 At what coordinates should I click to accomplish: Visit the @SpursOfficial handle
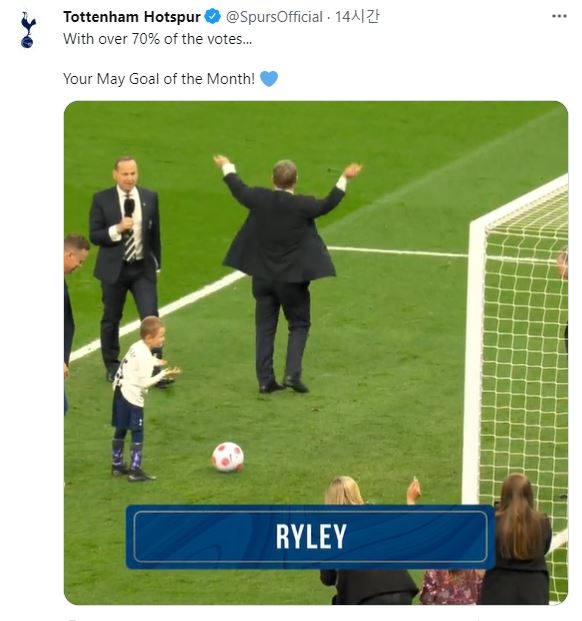pos(274,17)
